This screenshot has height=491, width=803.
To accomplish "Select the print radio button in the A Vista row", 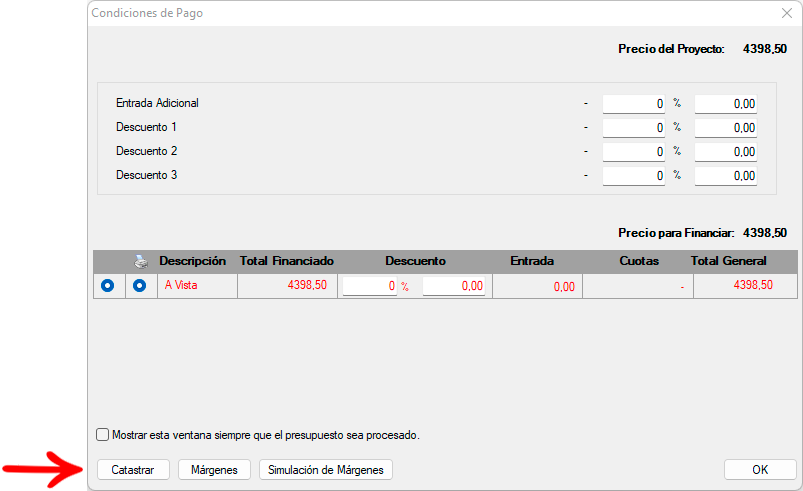I will click(x=139, y=285).
